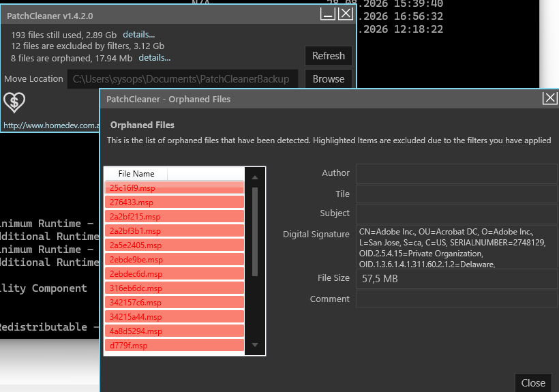The image size is (559, 392).
Task: Click the Move Location path field
Action: (183, 79)
